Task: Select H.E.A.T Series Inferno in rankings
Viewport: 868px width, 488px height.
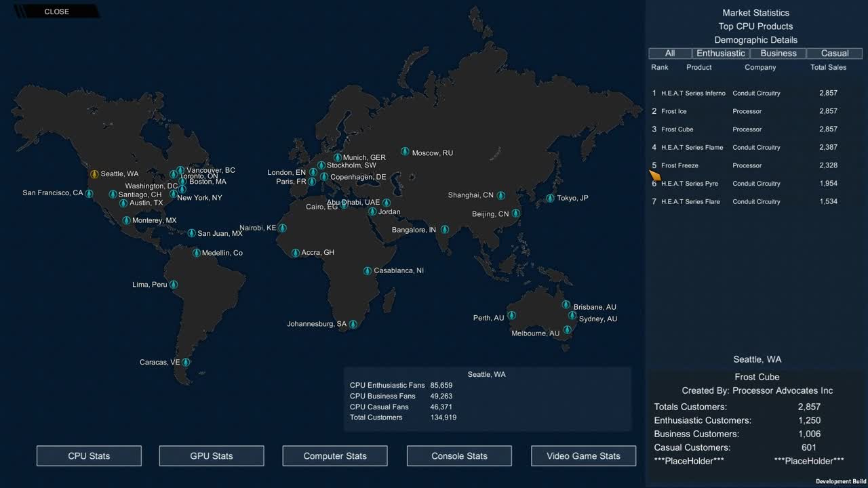Action: 745,94
